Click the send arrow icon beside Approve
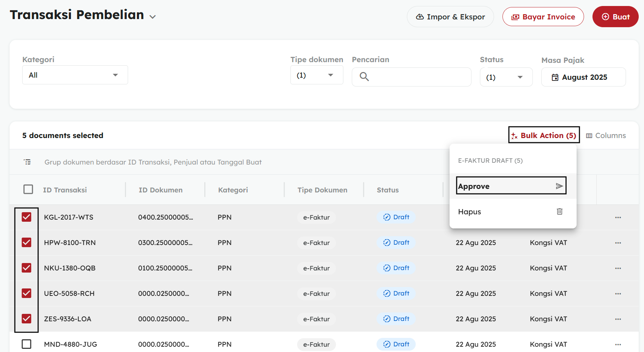 (x=559, y=186)
